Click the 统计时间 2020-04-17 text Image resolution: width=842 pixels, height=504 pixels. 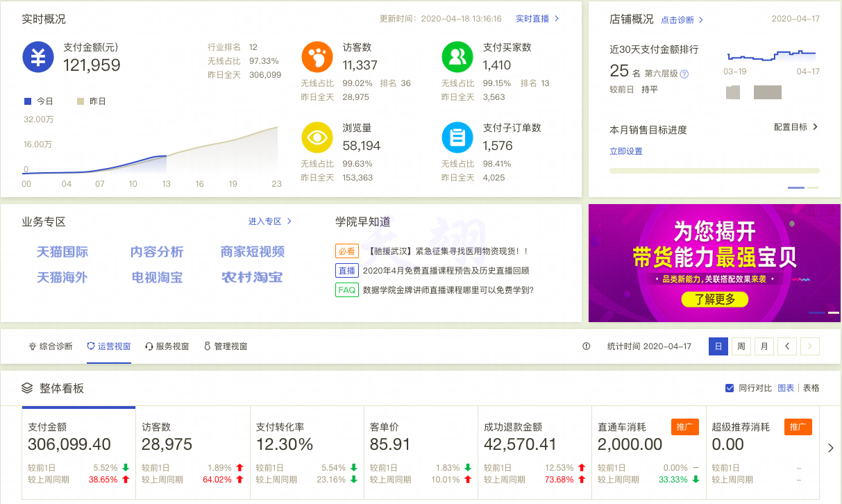649,346
